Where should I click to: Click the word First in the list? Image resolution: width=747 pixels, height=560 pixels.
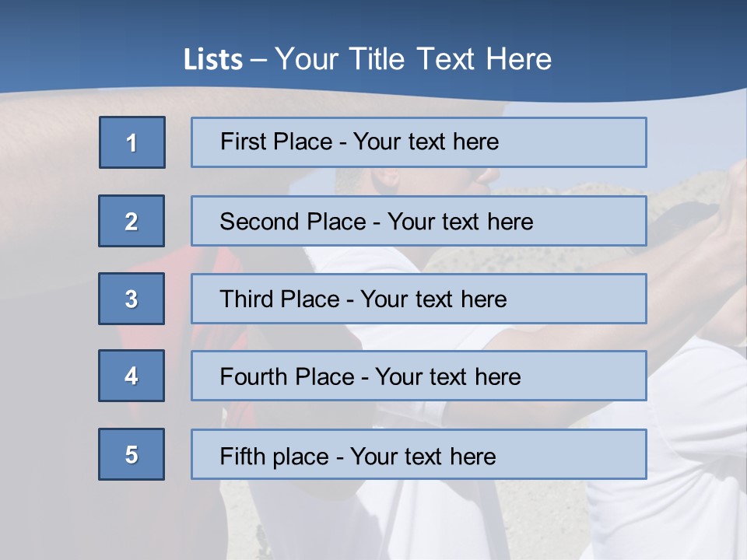tap(242, 142)
